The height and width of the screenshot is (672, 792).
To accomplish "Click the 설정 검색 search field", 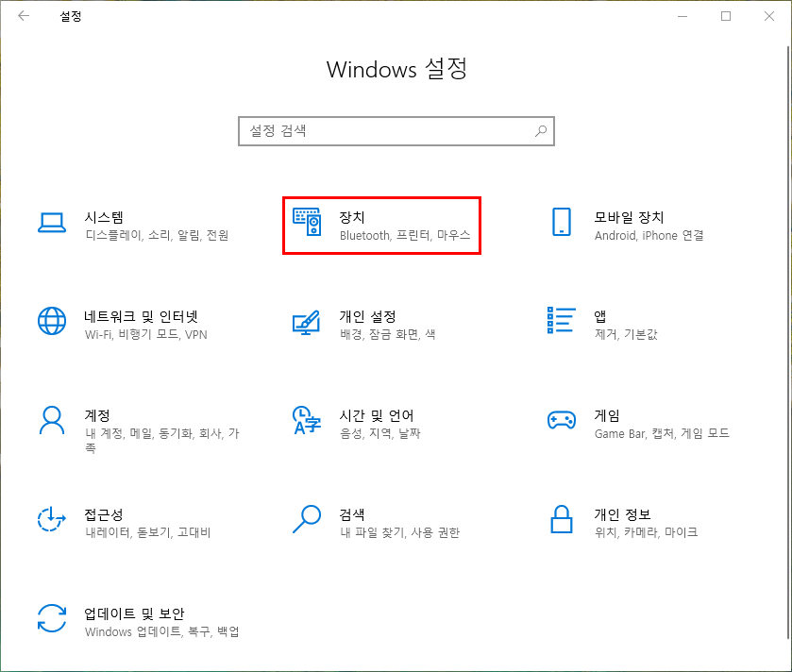I will pos(396,131).
